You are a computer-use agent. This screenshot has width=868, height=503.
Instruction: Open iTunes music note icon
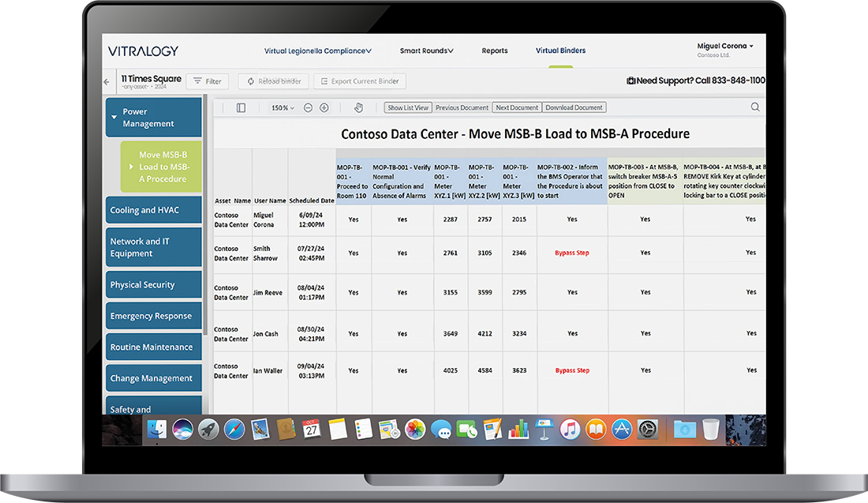click(x=571, y=430)
